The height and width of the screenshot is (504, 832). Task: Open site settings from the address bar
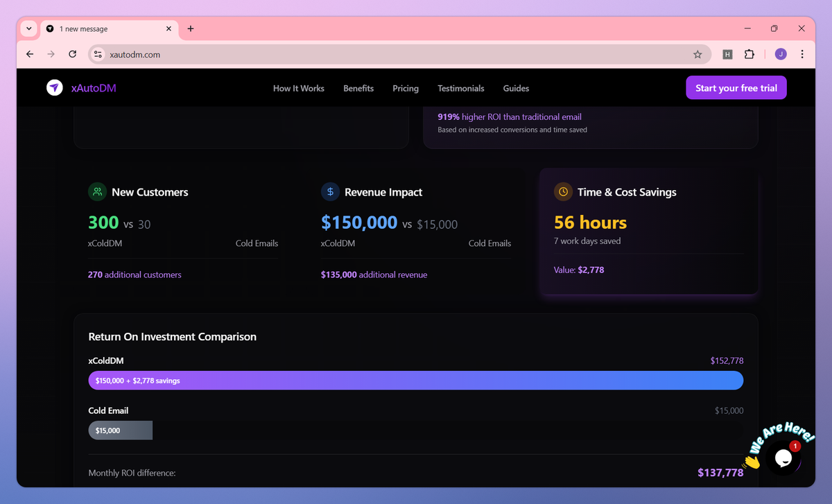[x=97, y=54]
